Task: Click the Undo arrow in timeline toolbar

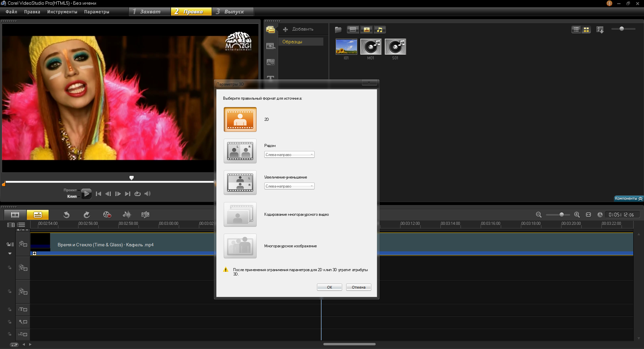Action: [x=66, y=215]
